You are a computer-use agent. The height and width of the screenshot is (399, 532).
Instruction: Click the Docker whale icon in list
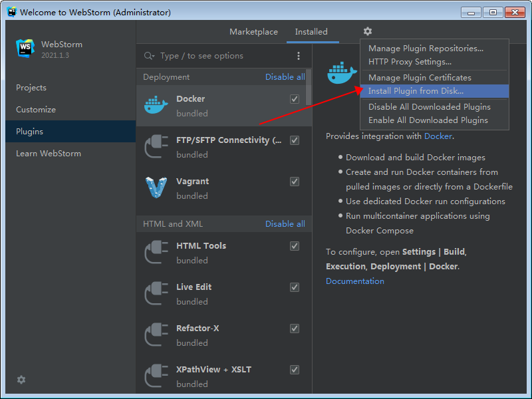click(156, 105)
